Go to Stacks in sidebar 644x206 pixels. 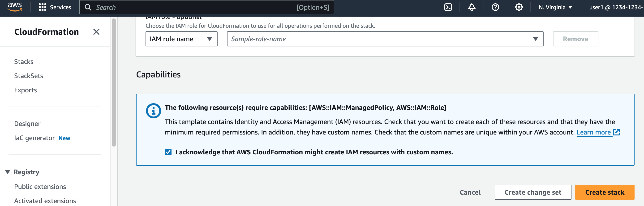[24, 62]
